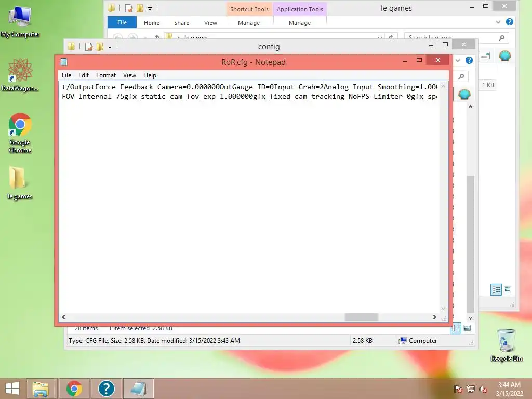This screenshot has height=399, width=532.
Task: Click Notepad horizontal scrollbar left arrow
Action: pos(63,317)
